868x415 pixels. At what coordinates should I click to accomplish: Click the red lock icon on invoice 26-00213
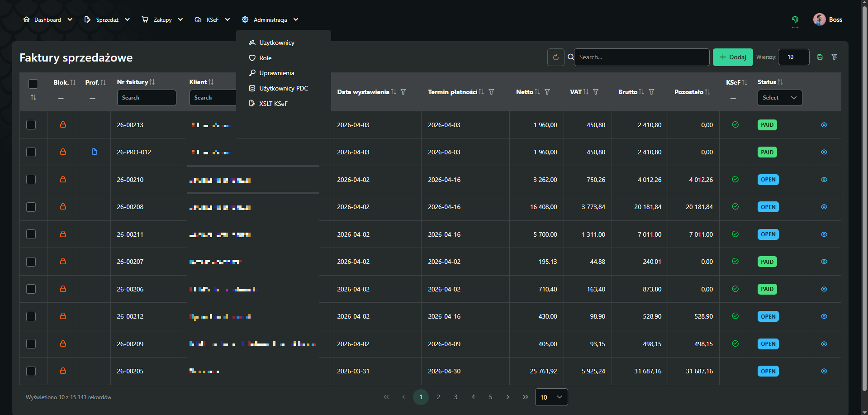(63, 124)
